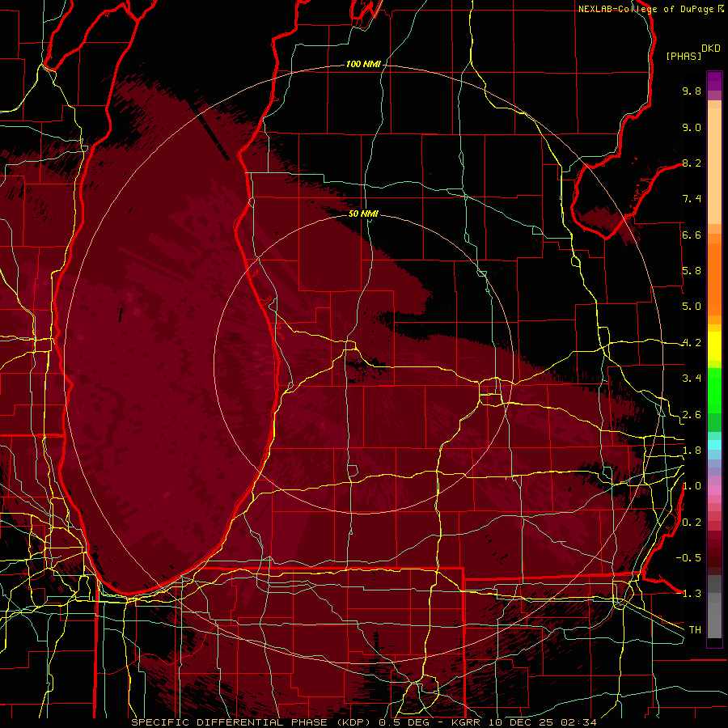Click the cyan color bar segment
Viewport: 728px width, 728px height.
pyautogui.click(x=714, y=444)
